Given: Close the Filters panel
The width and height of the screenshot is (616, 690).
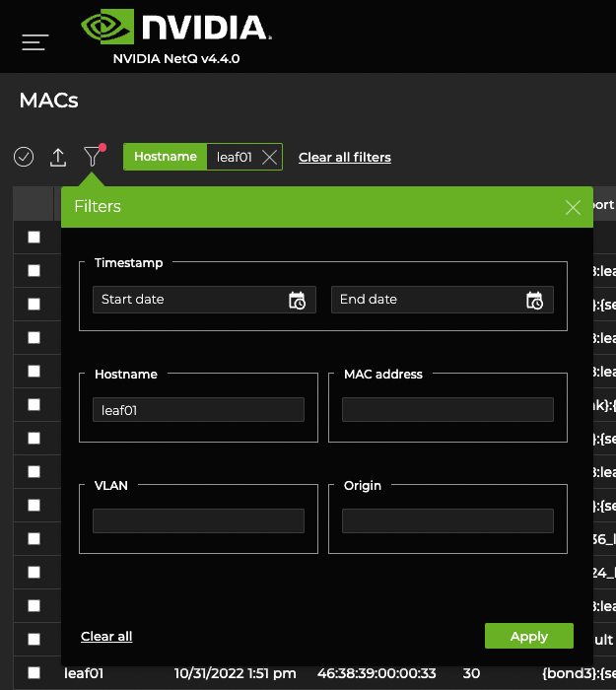Looking at the screenshot, I should 573,207.
